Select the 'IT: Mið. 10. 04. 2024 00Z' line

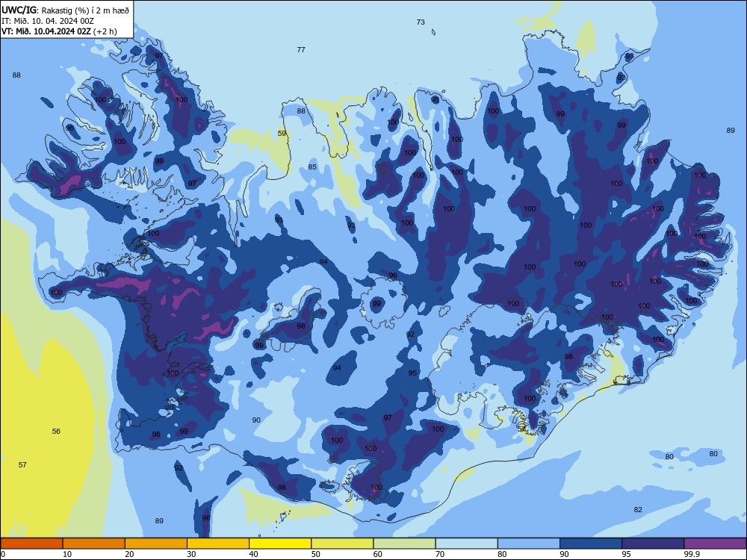pyautogui.click(x=48, y=21)
